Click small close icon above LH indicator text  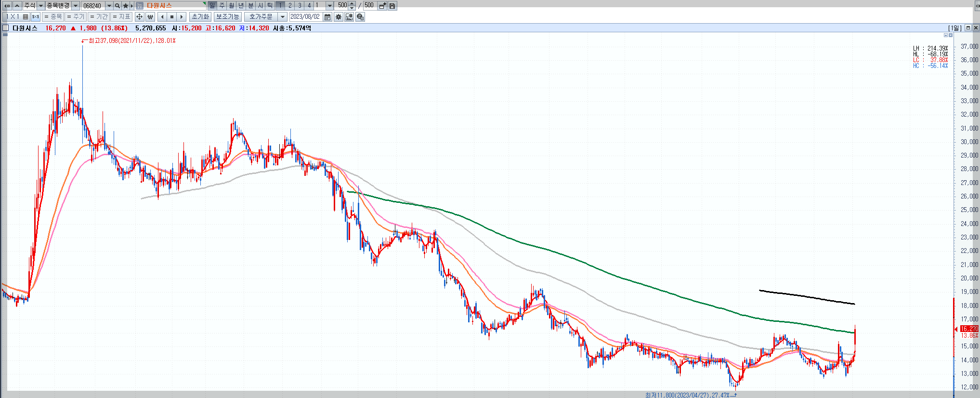pos(950,35)
